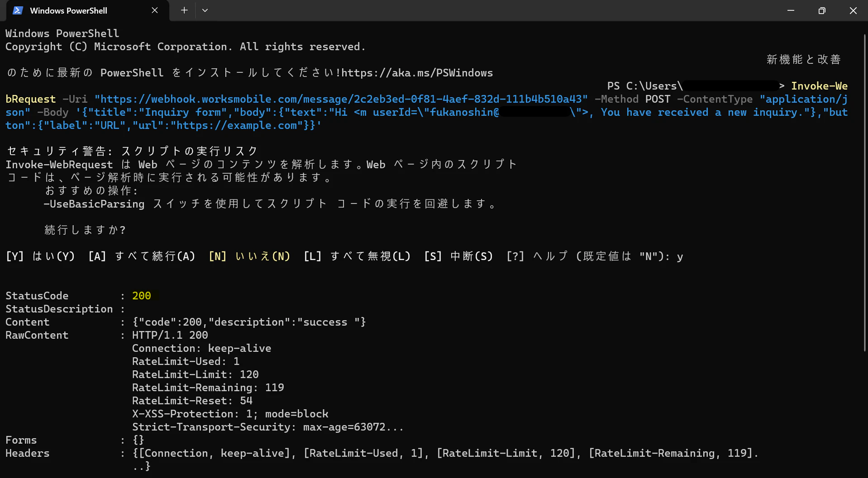Close the terminal window

pos(853,10)
